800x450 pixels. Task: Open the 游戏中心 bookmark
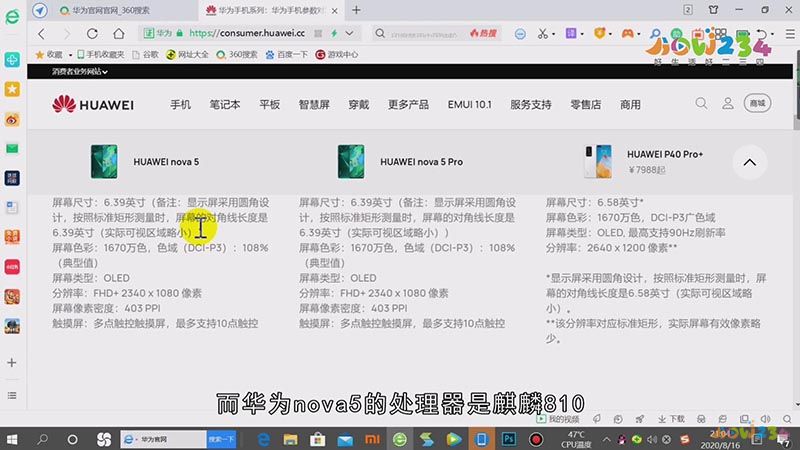(x=337, y=55)
